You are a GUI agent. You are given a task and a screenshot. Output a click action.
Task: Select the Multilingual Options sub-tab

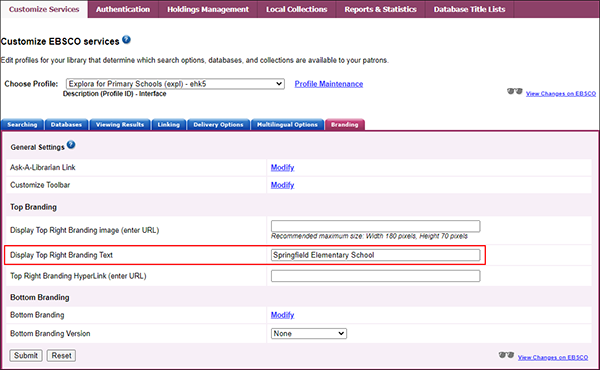pos(287,124)
